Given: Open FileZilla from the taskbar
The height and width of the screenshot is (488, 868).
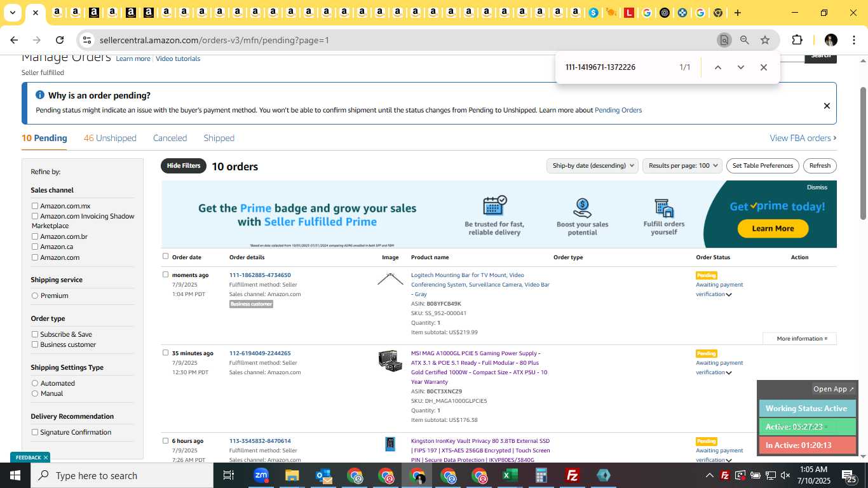Looking at the screenshot, I should 572,475.
